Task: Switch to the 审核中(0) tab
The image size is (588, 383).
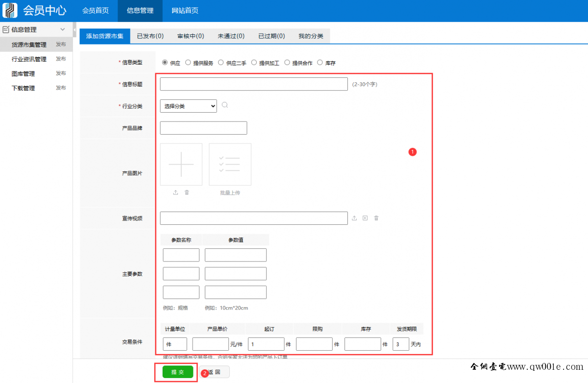Action: point(191,36)
